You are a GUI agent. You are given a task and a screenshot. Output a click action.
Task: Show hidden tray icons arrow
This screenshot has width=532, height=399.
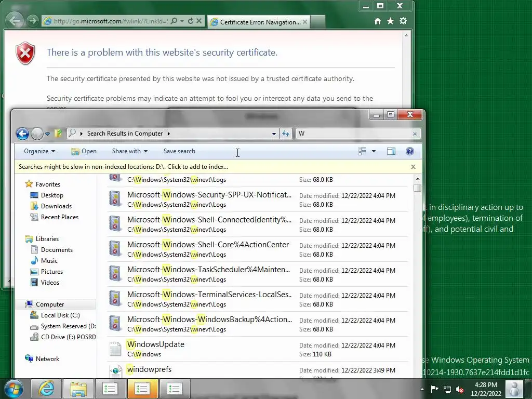[x=422, y=389]
